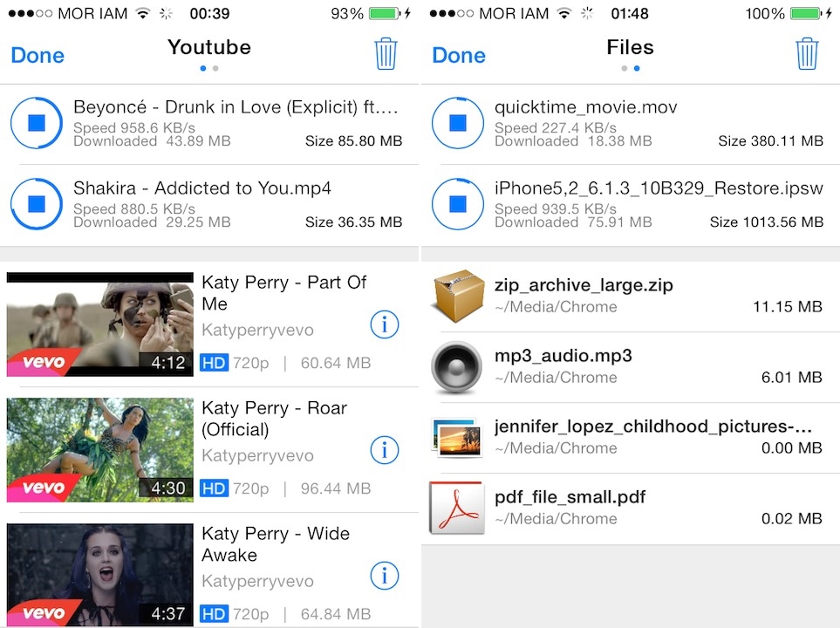This screenshot has height=628, width=840.
Task: Tap the trash icon on Files screen
Action: [807, 53]
